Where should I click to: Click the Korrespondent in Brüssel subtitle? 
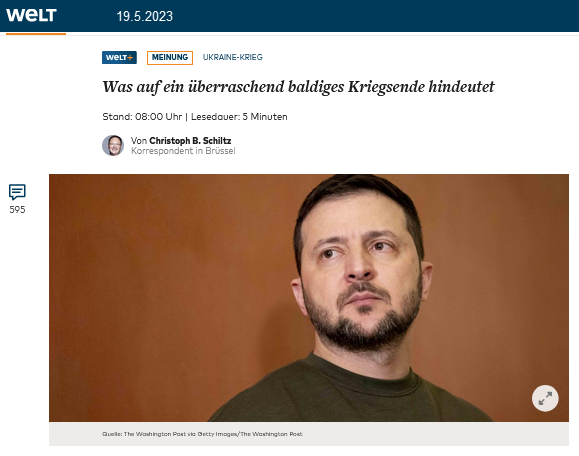183,151
